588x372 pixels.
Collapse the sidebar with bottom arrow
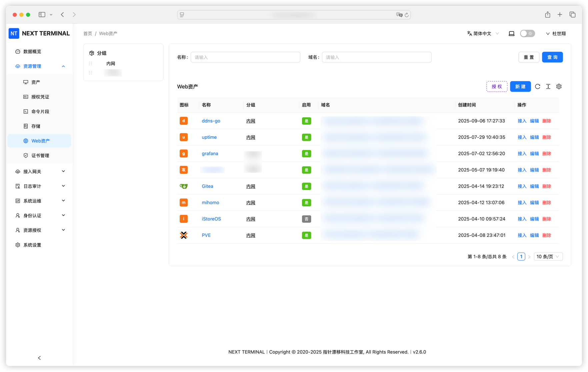(39, 358)
